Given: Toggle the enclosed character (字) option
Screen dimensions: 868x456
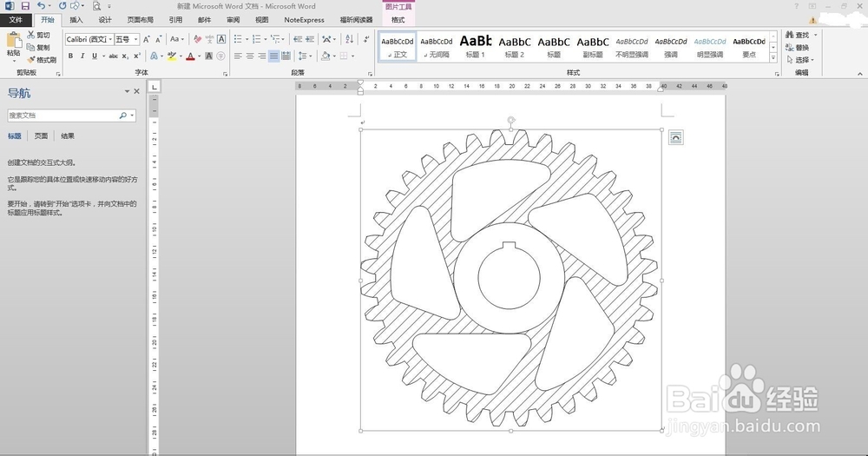Looking at the screenshot, I should [x=220, y=56].
